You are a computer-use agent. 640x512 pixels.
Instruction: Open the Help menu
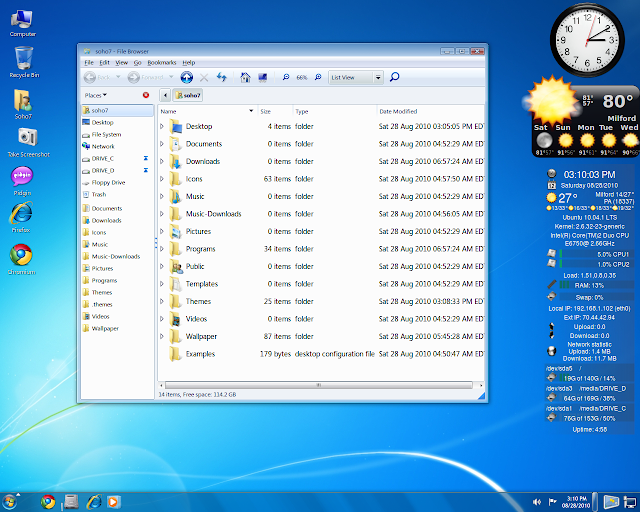(x=189, y=62)
